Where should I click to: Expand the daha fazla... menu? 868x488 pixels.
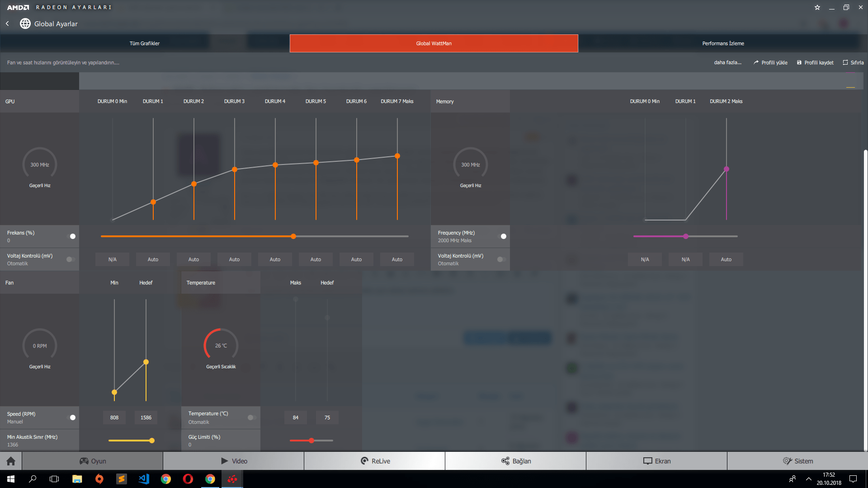(727, 63)
